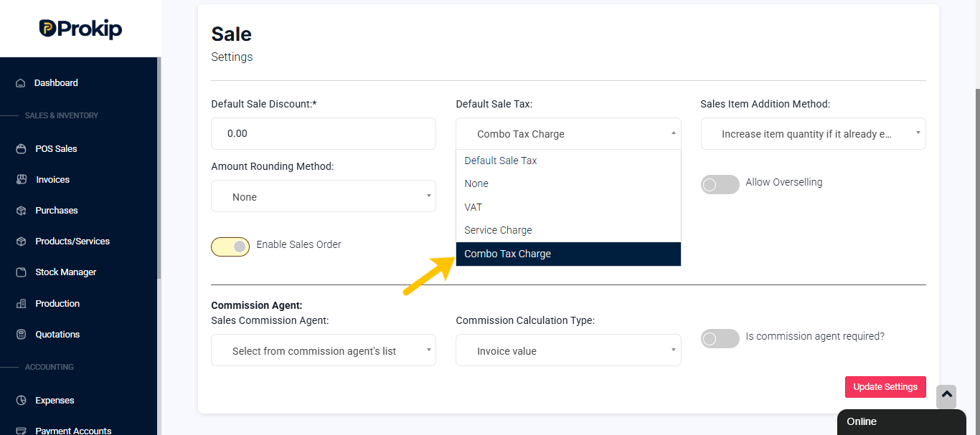Click the Purchases box icon

[21, 211]
